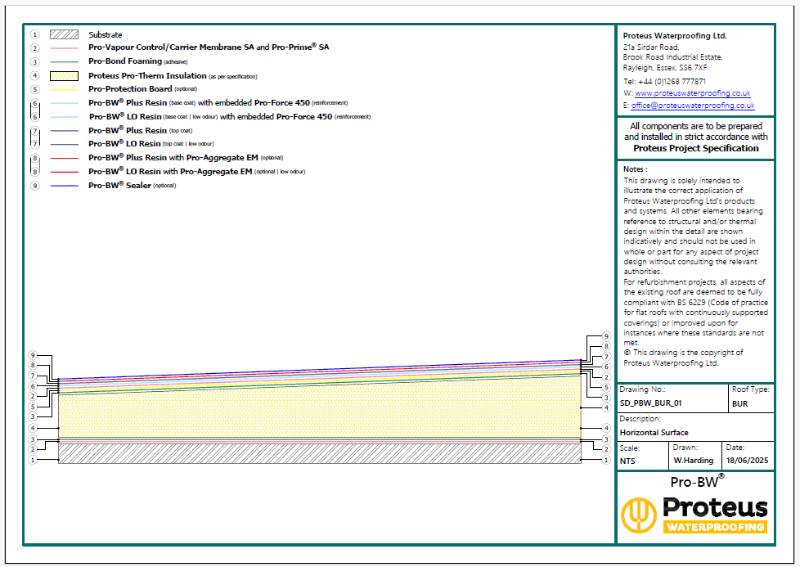Select the description 'Horizontal Surface'
Screen dimensions: 800x567
pyautogui.click(x=654, y=432)
